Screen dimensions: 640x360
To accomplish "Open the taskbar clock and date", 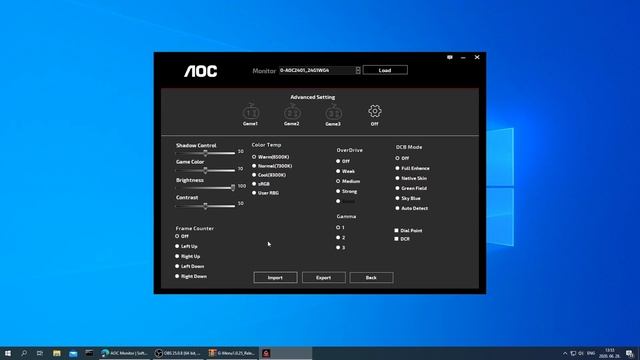I will coord(609,353).
